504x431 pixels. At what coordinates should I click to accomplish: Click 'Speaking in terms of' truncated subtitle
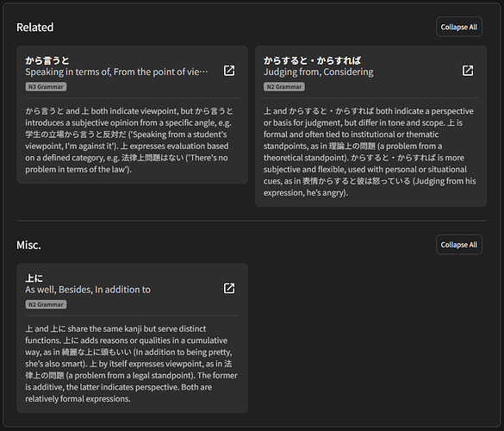tap(116, 72)
